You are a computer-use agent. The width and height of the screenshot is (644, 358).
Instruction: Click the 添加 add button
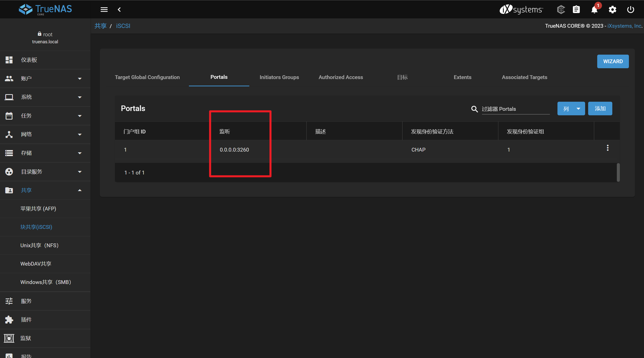coord(600,109)
